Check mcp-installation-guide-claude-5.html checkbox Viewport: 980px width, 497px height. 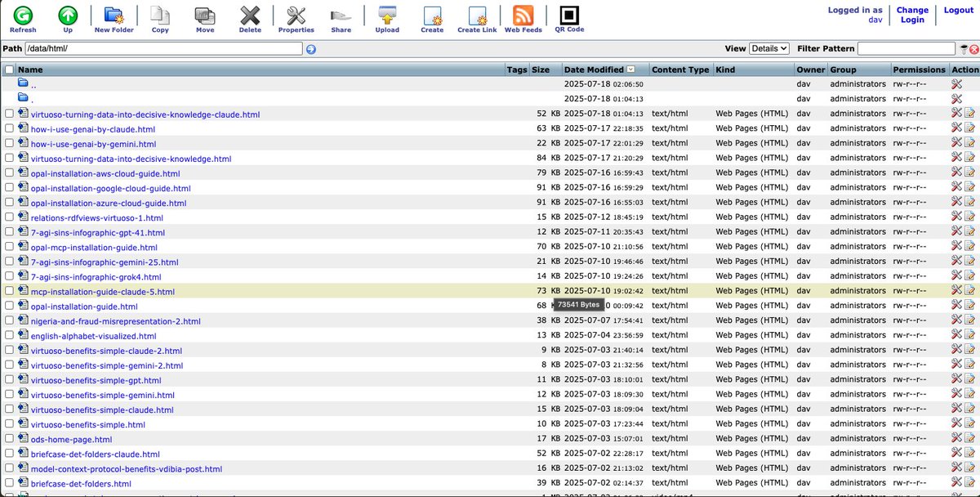(9, 291)
